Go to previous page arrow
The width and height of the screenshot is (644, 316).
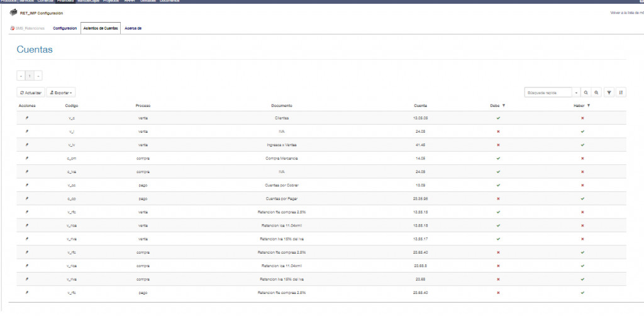pos(21,76)
